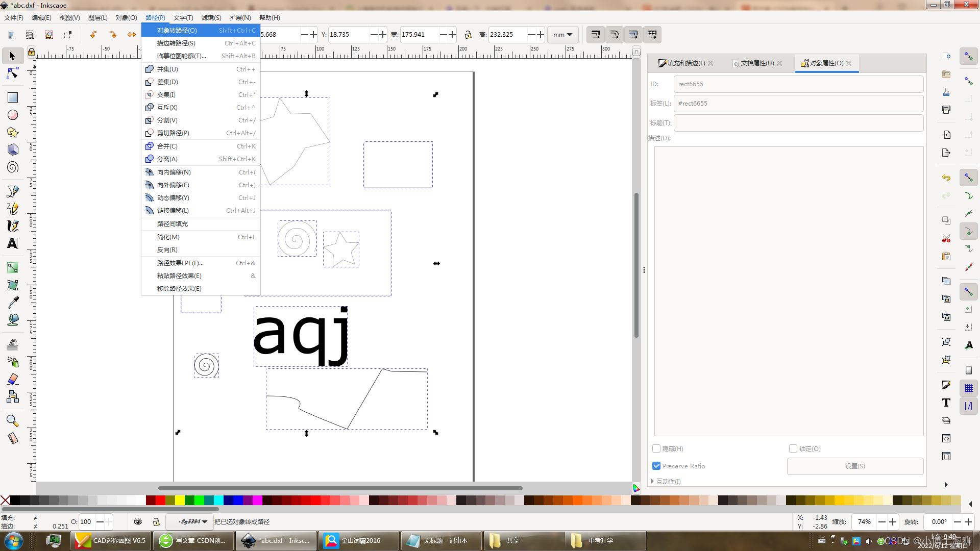Viewport: 980px width, 551px height.
Task: Select the Spiral tool
Action: click(13, 167)
